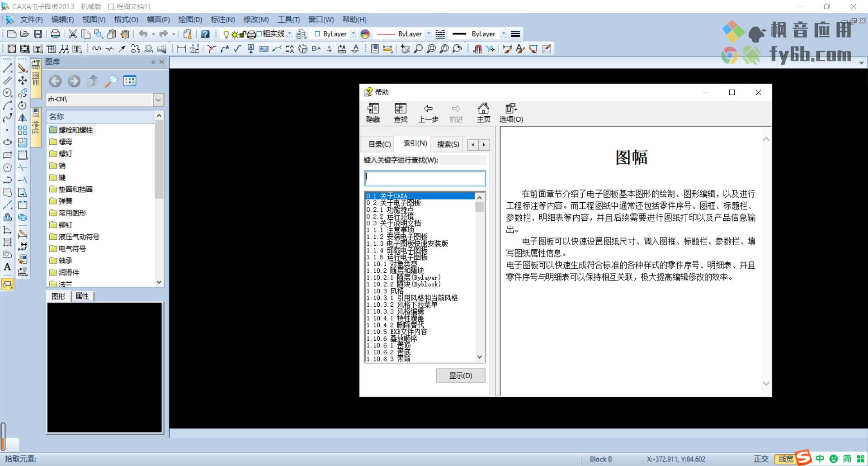
Task: Open the color ByLayer dropdown
Action: (x=354, y=34)
